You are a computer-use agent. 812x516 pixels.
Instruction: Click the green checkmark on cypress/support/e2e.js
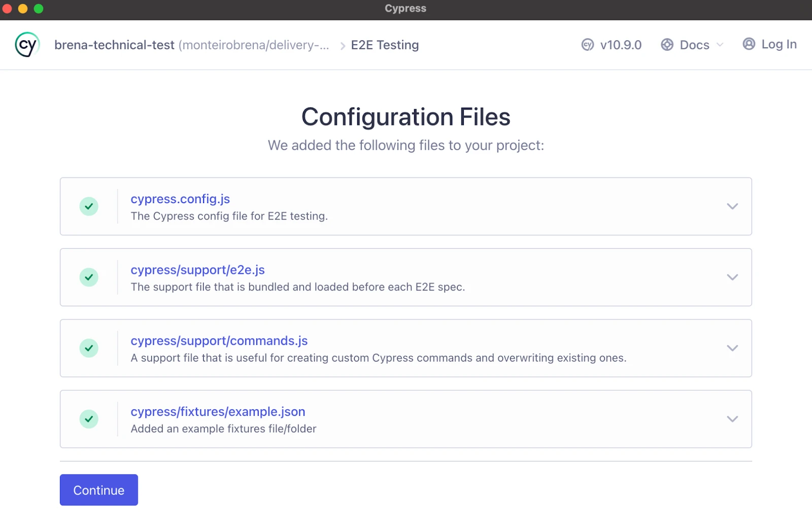89,277
